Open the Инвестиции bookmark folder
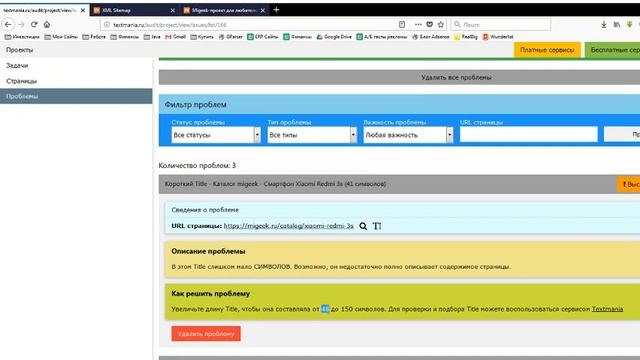Viewport: 640px width, 360px height. point(22,37)
